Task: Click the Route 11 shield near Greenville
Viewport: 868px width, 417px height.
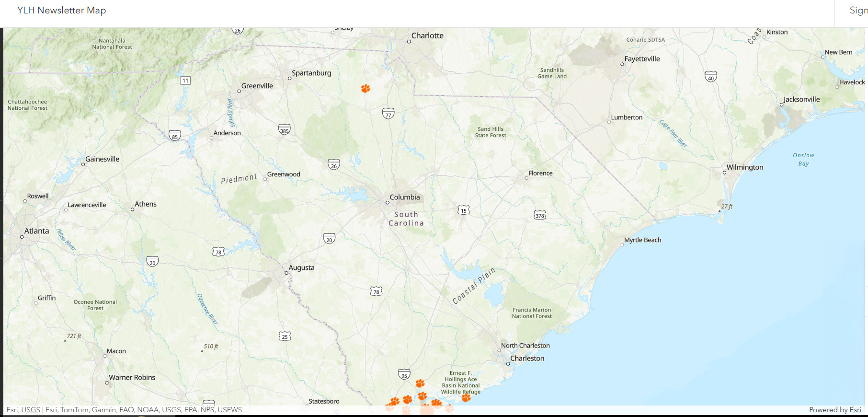Action: coord(185,81)
